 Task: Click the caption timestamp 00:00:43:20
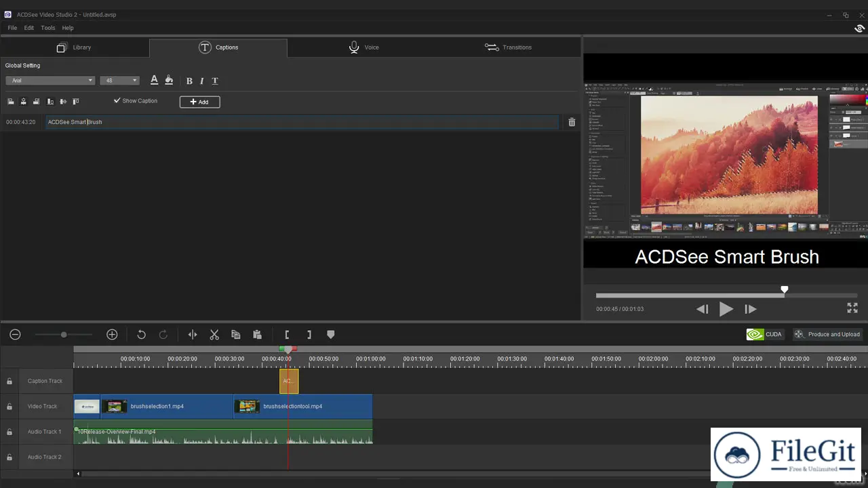pos(20,122)
